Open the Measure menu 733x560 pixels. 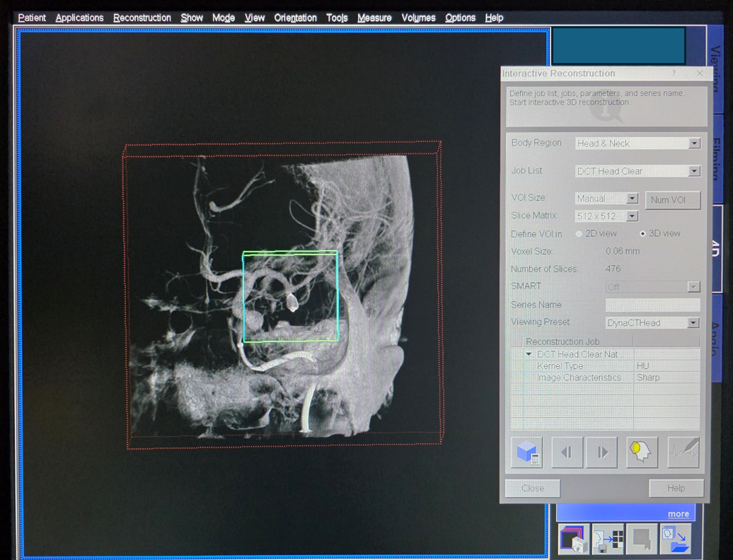pos(374,18)
